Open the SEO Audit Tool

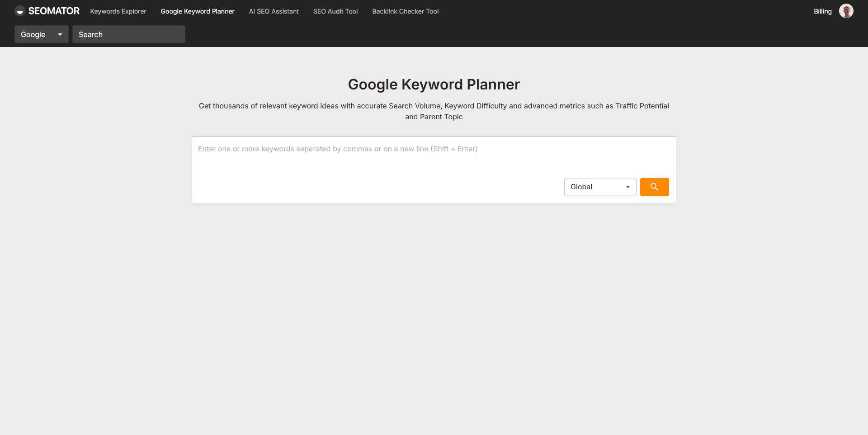pos(335,11)
